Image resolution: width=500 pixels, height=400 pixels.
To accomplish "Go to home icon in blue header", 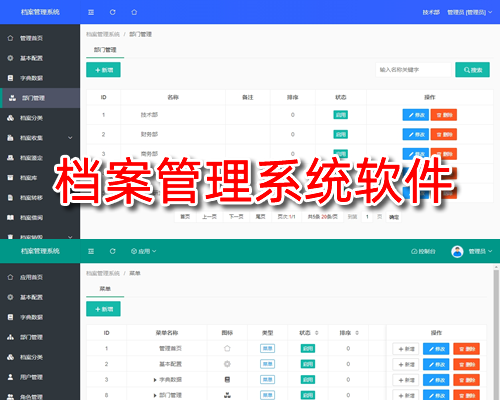I will coord(134,12).
